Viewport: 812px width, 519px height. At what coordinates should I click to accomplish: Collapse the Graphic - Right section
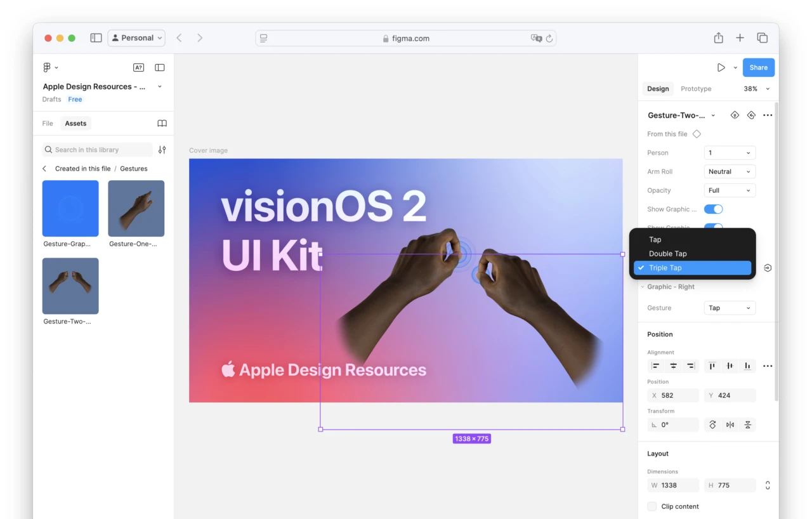[x=642, y=287]
